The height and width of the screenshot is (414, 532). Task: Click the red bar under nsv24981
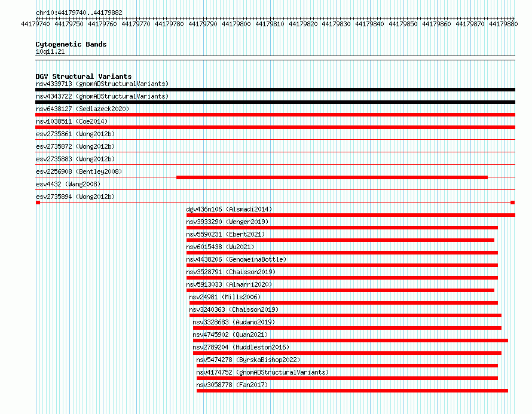click(x=344, y=303)
